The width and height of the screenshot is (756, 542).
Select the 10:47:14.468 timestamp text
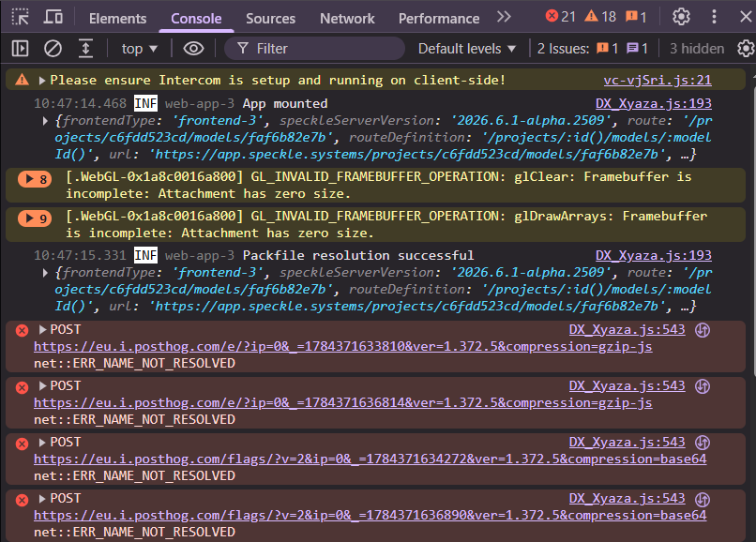[x=80, y=103]
